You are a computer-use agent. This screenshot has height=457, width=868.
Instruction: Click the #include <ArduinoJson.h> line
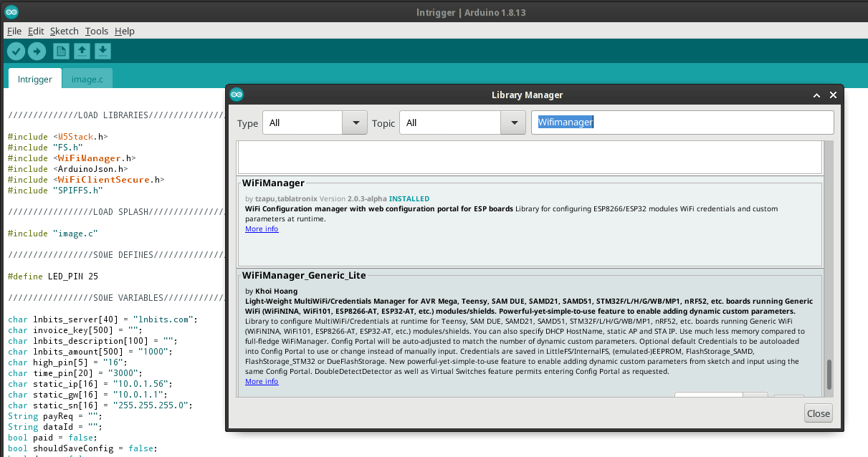67,168
